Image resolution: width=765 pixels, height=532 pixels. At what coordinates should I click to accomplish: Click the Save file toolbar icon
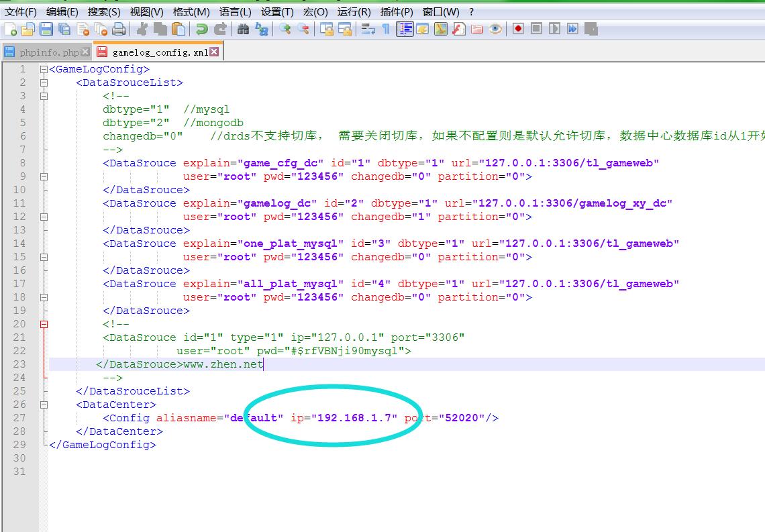[46, 29]
